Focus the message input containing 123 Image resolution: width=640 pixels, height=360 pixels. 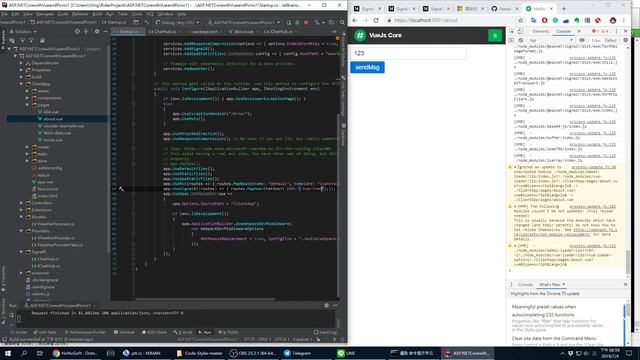(x=409, y=53)
